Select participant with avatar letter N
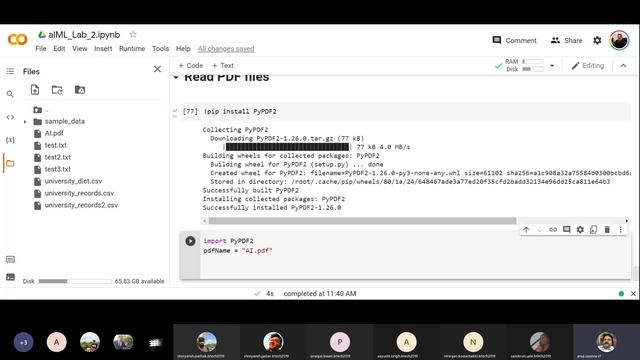 tap(473, 342)
